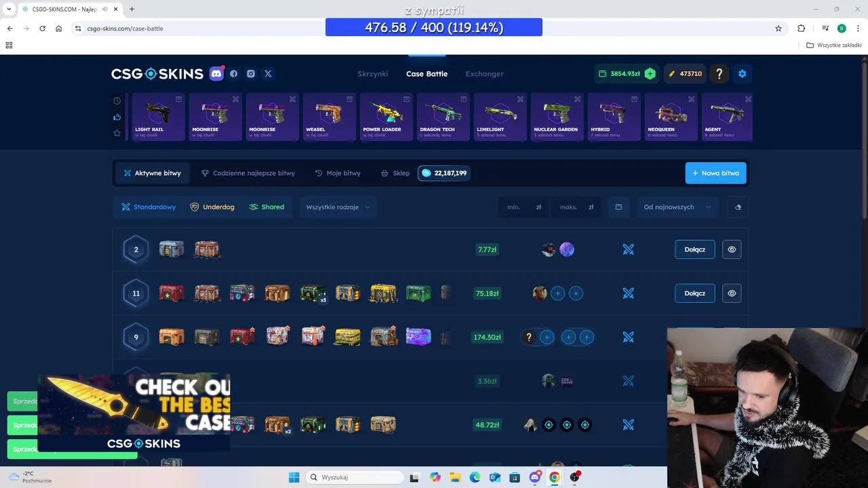The width and height of the screenshot is (868, 488).
Task: Open the Exchanger menu item
Action: 484,74
